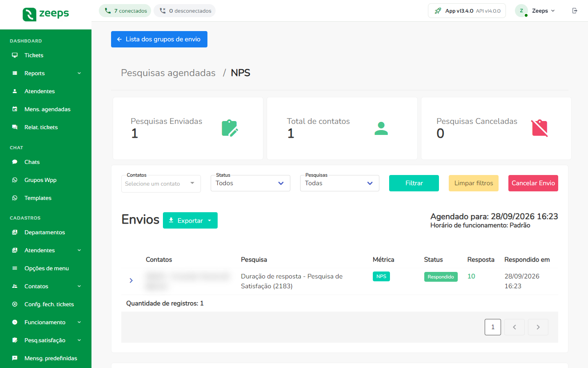
Task: Click the 0 desconectados status pill
Action: point(185,11)
